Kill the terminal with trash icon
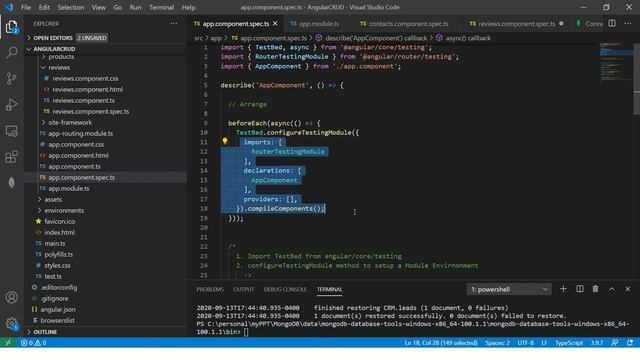Viewport: 640px width, 360px height. click(x=596, y=289)
